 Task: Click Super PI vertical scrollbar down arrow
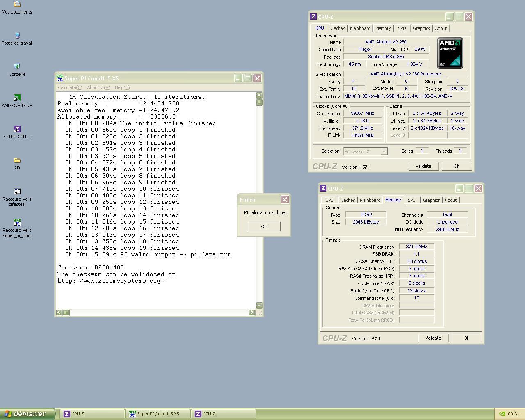[x=259, y=305]
